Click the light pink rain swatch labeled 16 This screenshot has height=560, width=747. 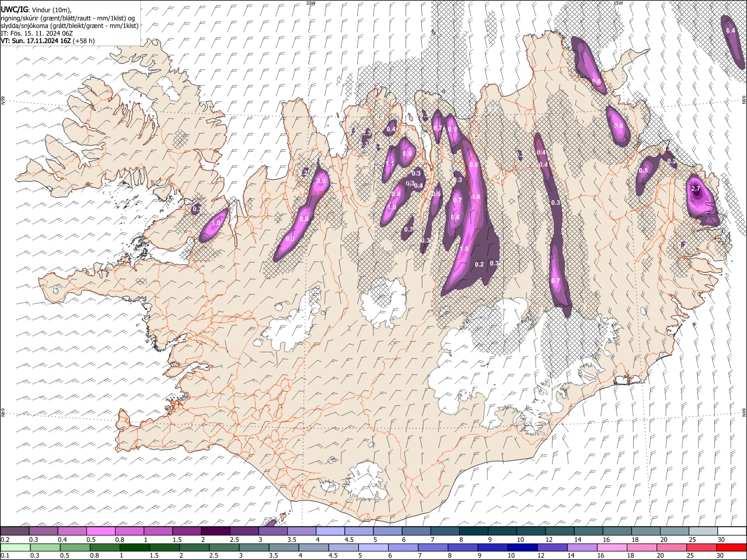pyautogui.click(x=611, y=547)
